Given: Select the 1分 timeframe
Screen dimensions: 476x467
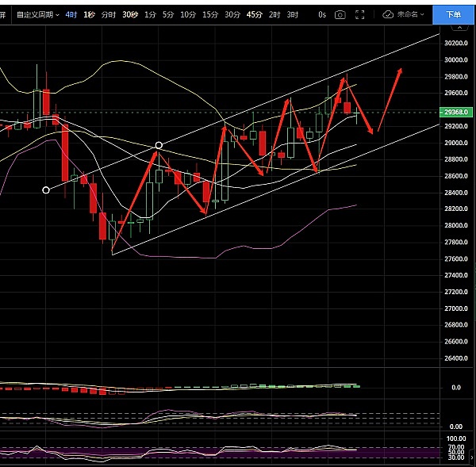Looking at the screenshot, I should (x=150, y=14).
